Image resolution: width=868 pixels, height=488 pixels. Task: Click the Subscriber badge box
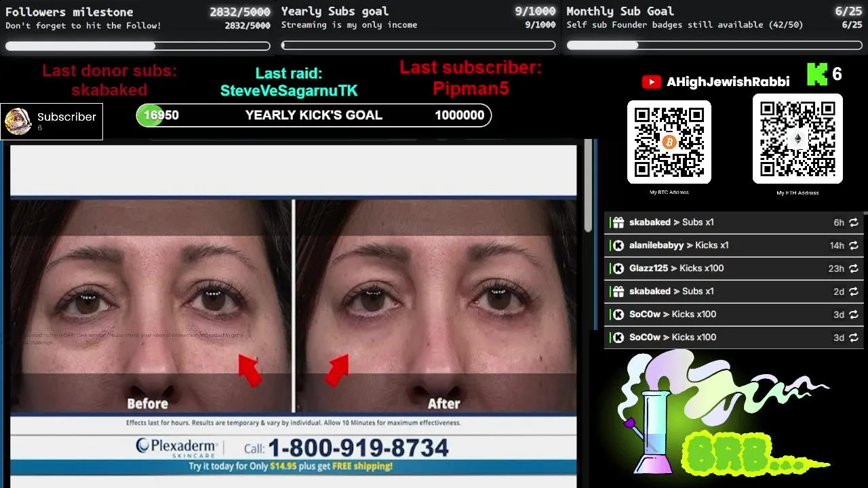point(52,122)
